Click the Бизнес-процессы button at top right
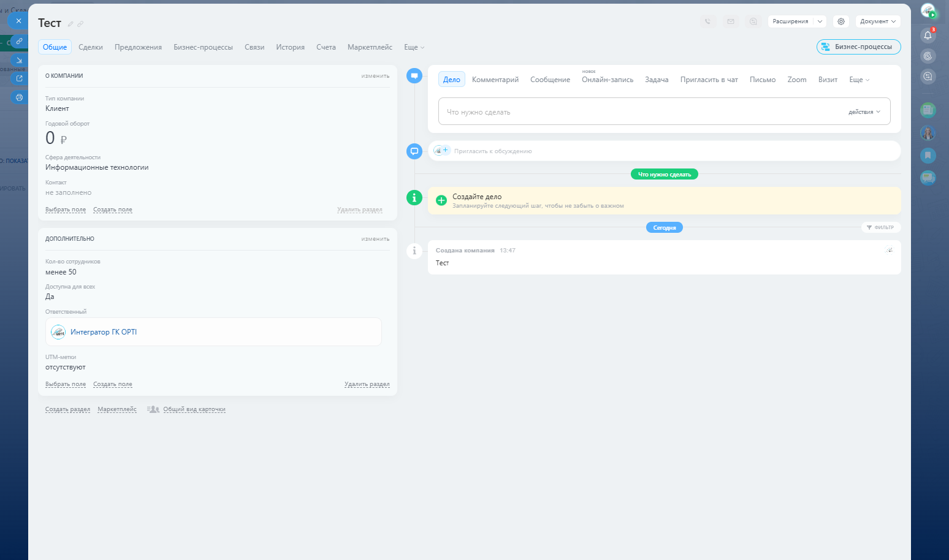The height and width of the screenshot is (560, 949). click(x=858, y=47)
